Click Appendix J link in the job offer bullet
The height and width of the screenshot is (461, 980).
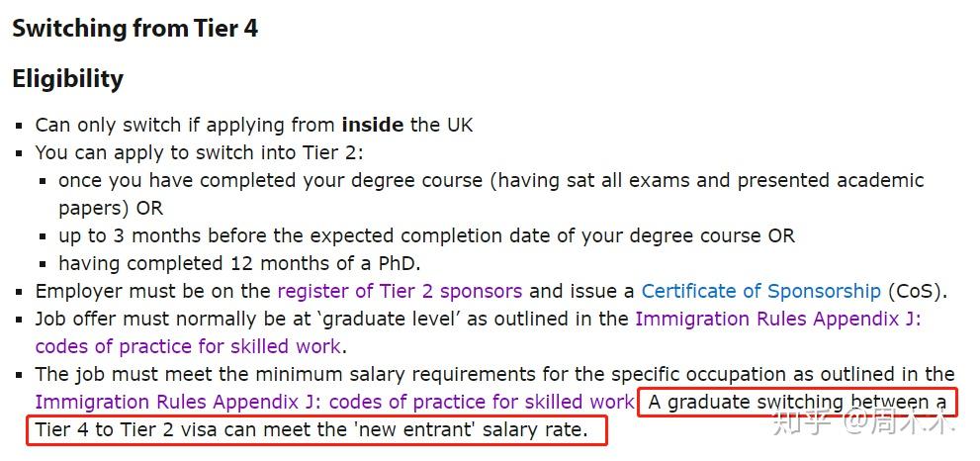pyautogui.click(x=777, y=320)
